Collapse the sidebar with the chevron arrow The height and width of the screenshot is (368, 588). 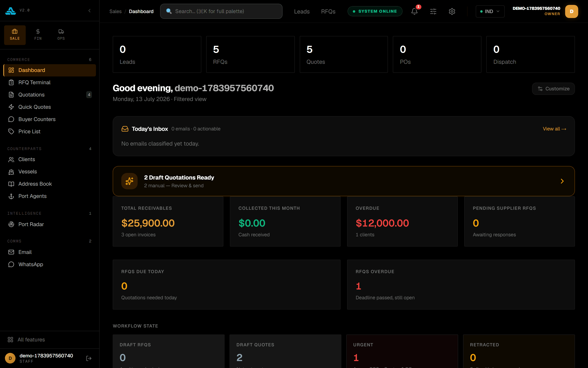(89, 10)
